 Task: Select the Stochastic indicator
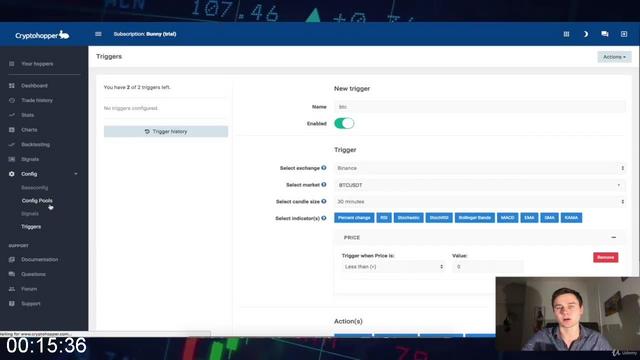pyautogui.click(x=408, y=218)
